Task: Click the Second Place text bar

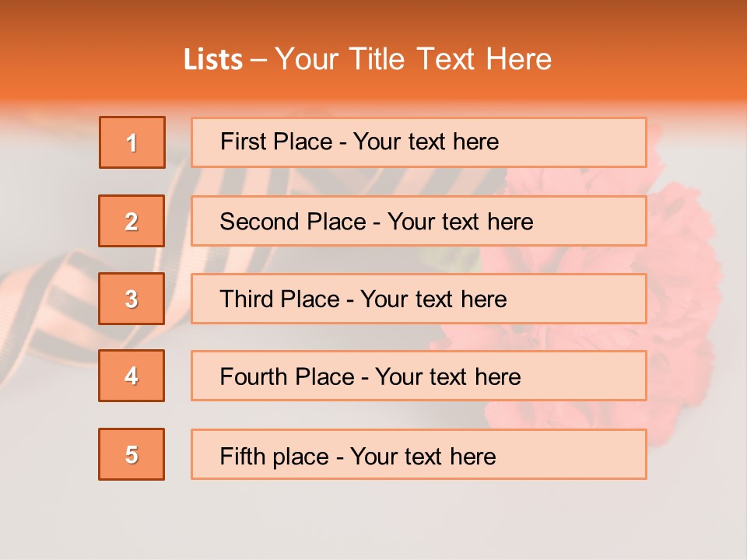Action: coord(419,221)
